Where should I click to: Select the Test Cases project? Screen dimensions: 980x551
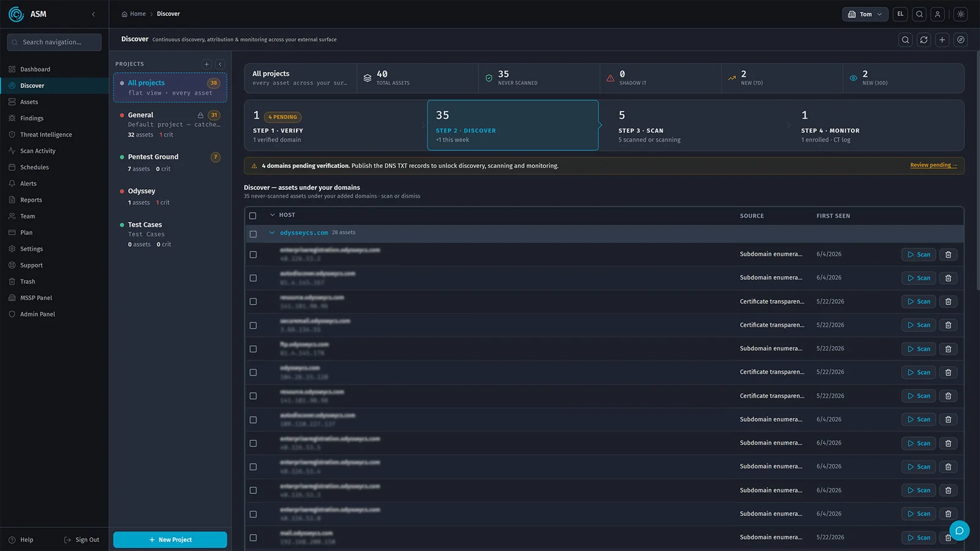click(x=170, y=234)
